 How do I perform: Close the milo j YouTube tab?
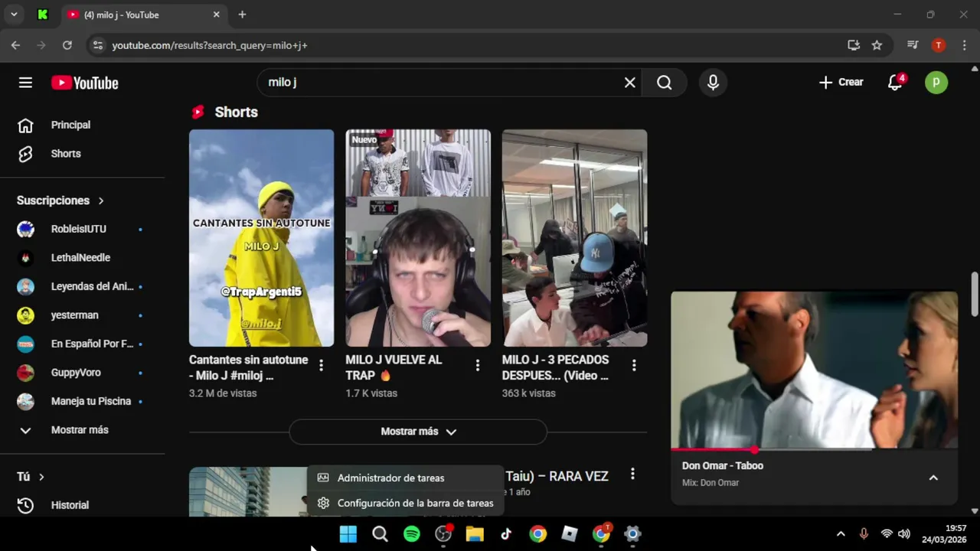(216, 15)
